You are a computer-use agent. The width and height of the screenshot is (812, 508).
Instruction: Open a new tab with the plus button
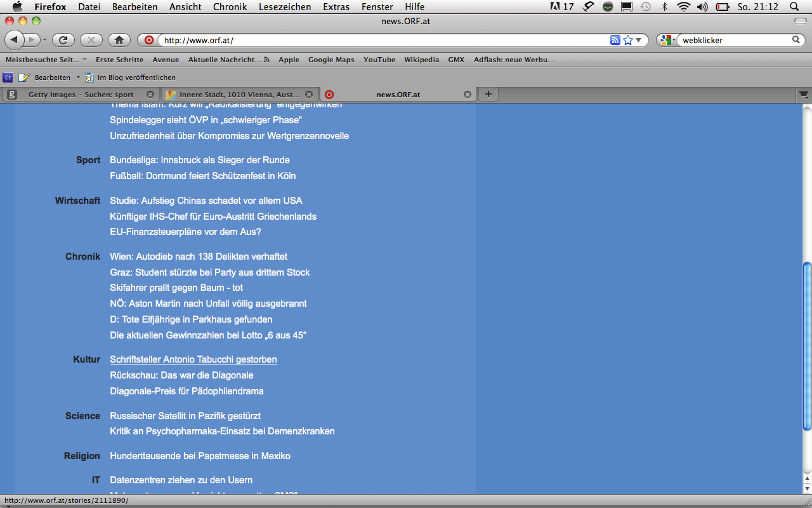[x=488, y=95]
